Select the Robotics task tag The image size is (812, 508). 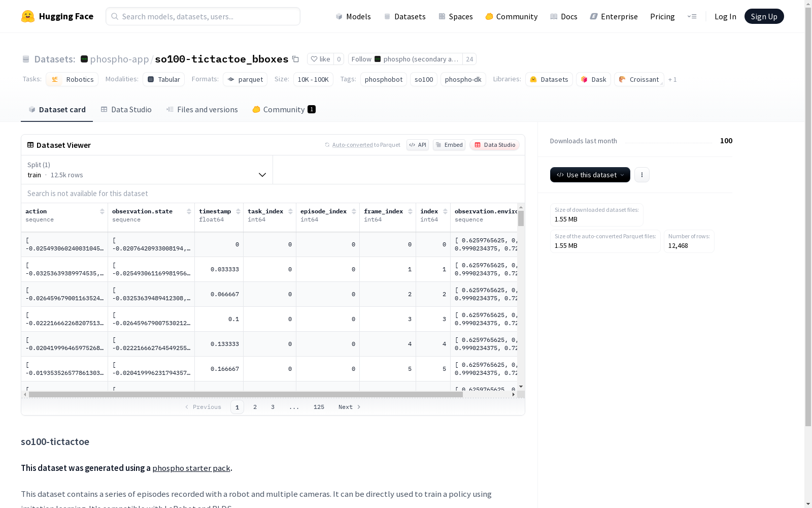click(x=72, y=79)
